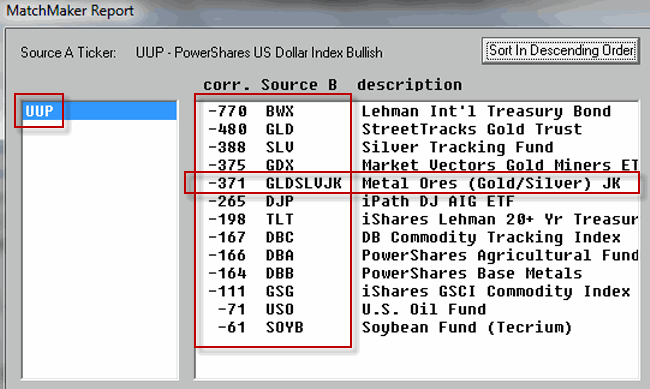This screenshot has height=389, width=650.
Task: Click the Source A Ticker label text
Action: pyautogui.click(x=68, y=53)
